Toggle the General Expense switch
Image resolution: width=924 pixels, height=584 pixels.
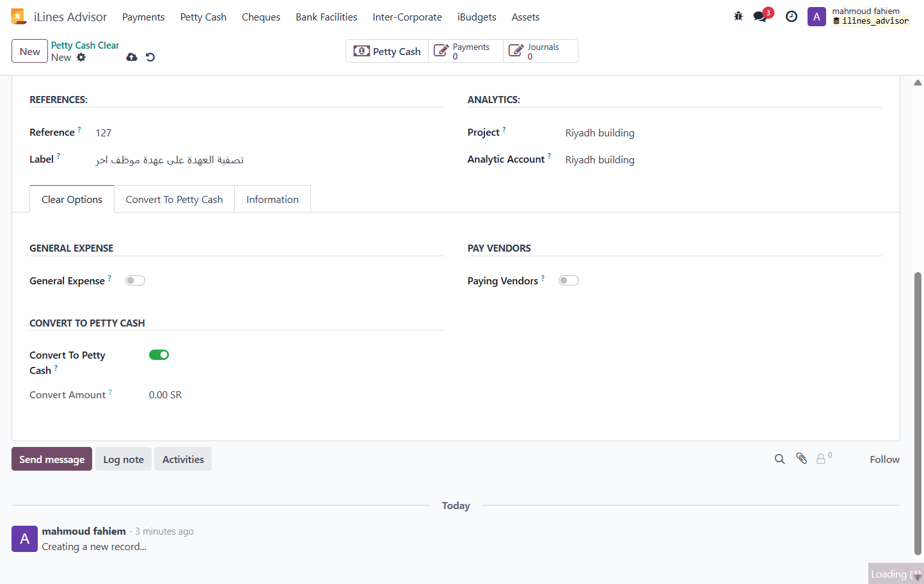[135, 280]
